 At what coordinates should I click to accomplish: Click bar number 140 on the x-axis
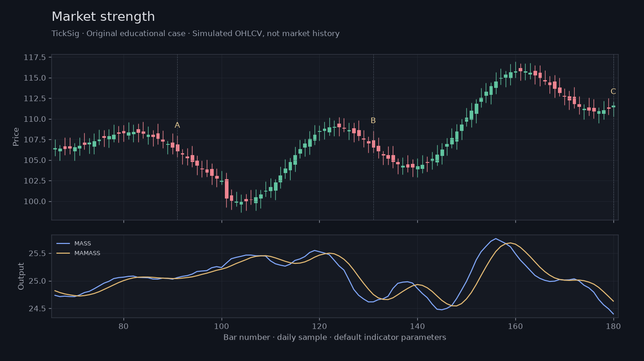(x=417, y=326)
